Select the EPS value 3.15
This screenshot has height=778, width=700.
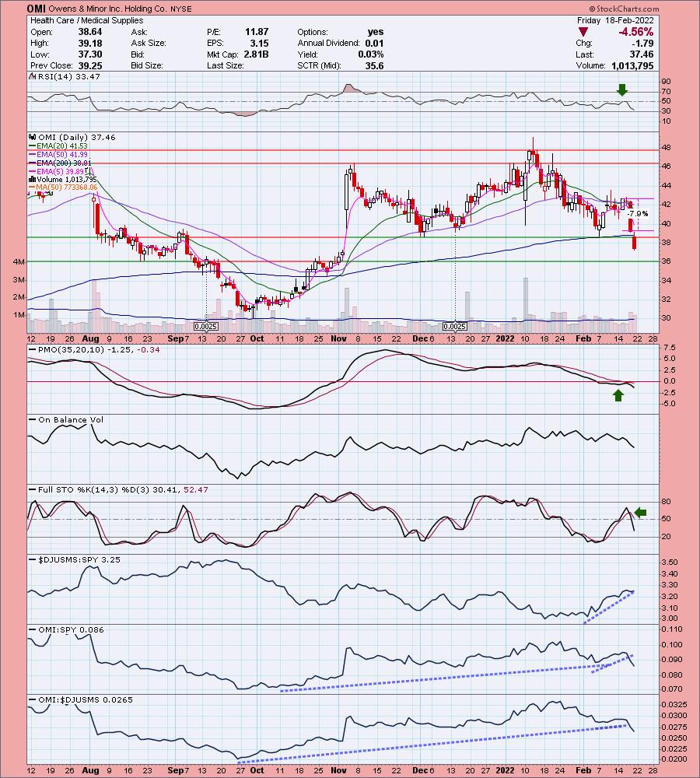[x=260, y=43]
